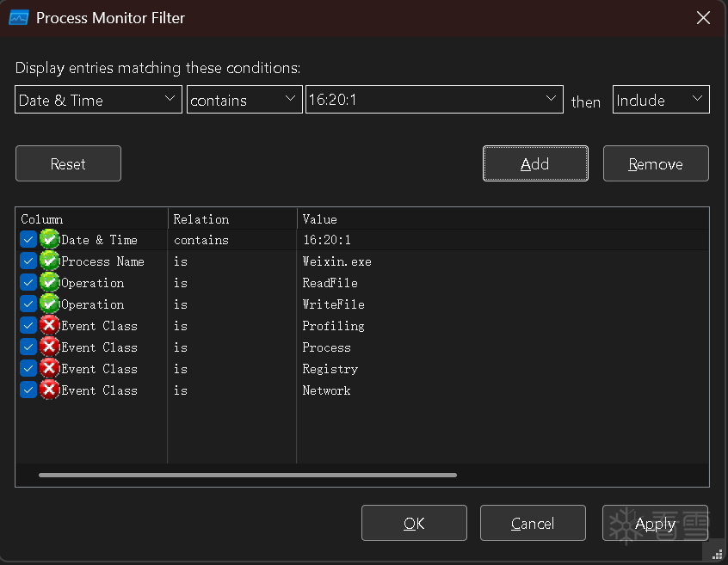
Task: Uncheck the Process Name Weixin.exe filter
Action: [28, 261]
